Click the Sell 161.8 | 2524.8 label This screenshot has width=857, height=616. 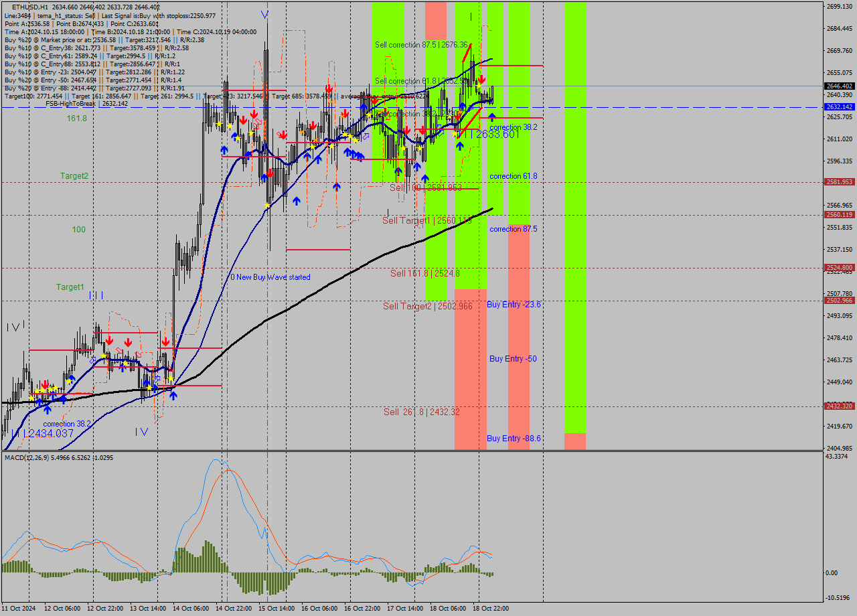[425, 273]
